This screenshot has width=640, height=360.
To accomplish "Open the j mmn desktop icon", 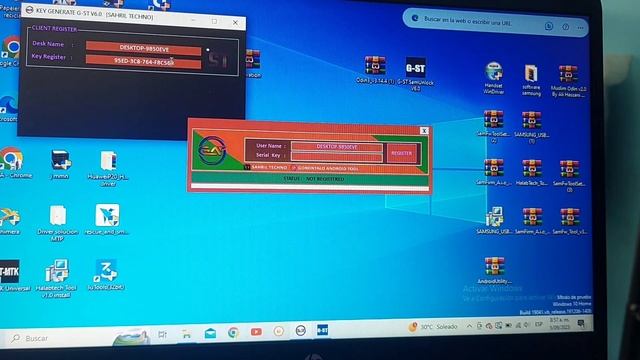I will (x=60, y=164).
